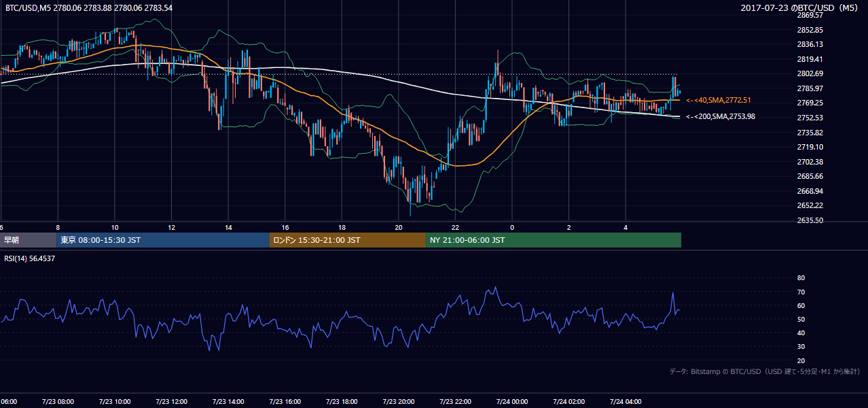868x408 pixels.
Task: Click the '7/23 14:00' date axis label
Action: coord(228,402)
